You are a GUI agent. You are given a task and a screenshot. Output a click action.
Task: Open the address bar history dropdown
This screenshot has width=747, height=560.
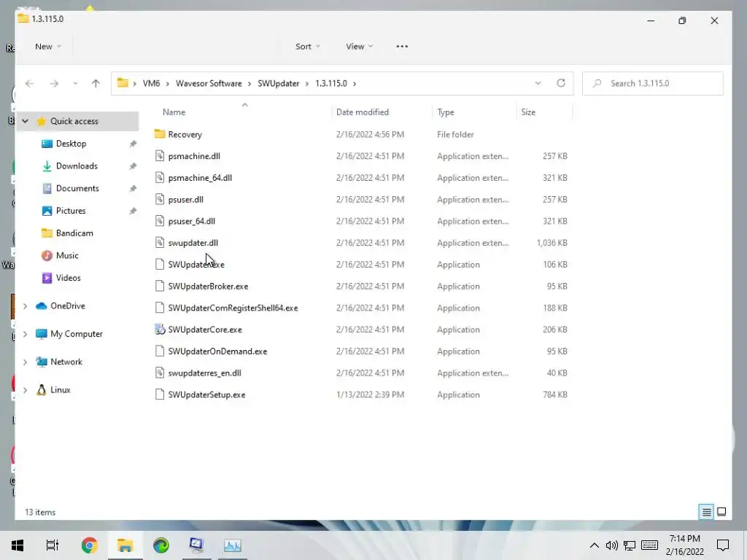point(538,83)
